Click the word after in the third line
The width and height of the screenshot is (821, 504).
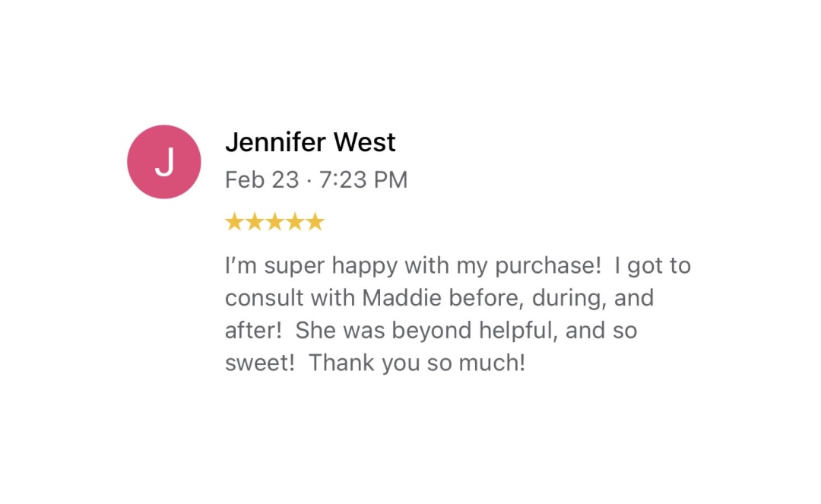(253, 331)
